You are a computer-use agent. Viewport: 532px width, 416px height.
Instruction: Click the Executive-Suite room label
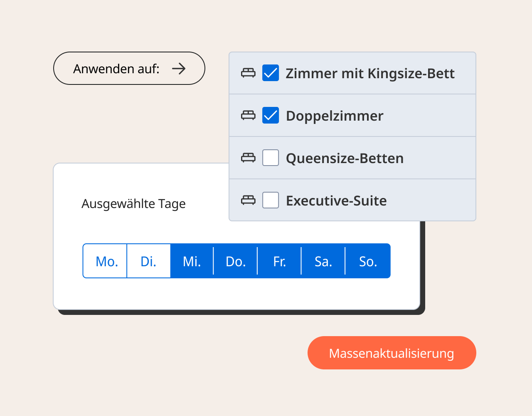[336, 201]
